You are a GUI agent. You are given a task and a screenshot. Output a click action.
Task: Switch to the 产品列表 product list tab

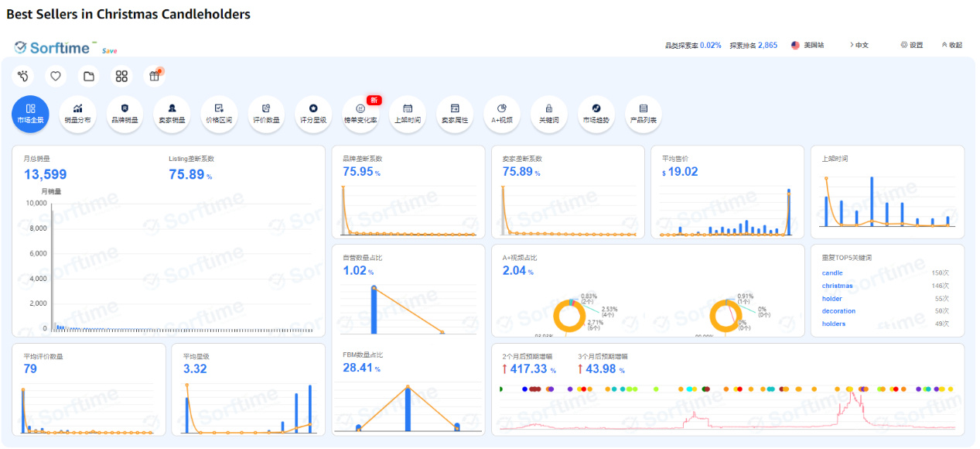pyautogui.click(x=643, y=114)
